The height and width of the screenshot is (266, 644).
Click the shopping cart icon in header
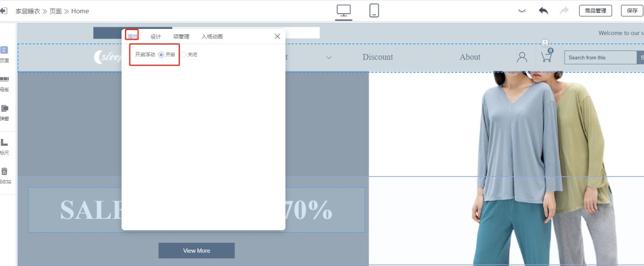(x=546, y=57)
